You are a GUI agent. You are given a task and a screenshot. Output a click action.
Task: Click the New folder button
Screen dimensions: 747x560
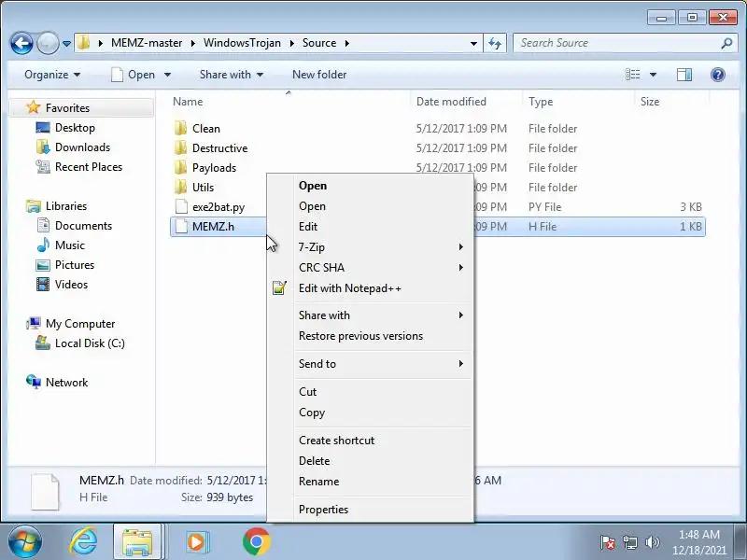point(319,75)
